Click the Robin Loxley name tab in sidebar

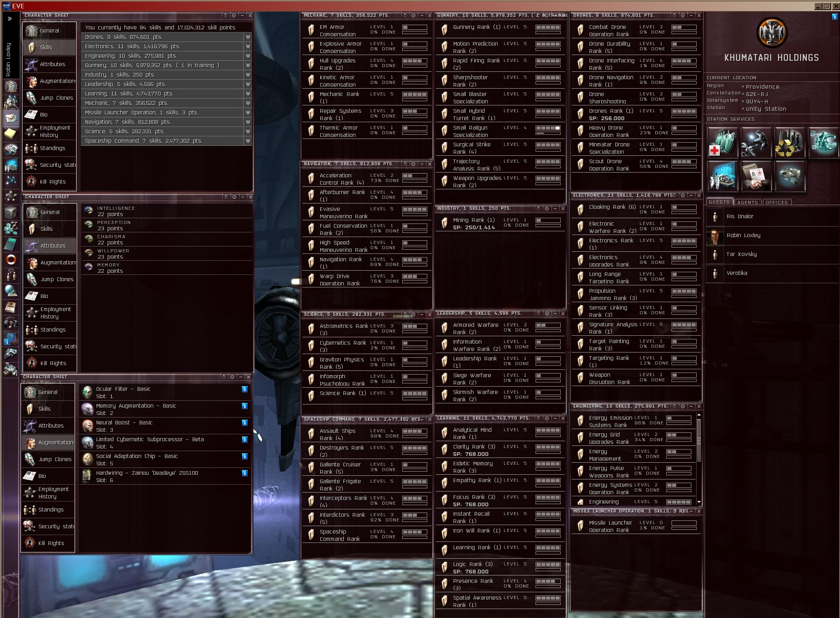pos(8,60)
